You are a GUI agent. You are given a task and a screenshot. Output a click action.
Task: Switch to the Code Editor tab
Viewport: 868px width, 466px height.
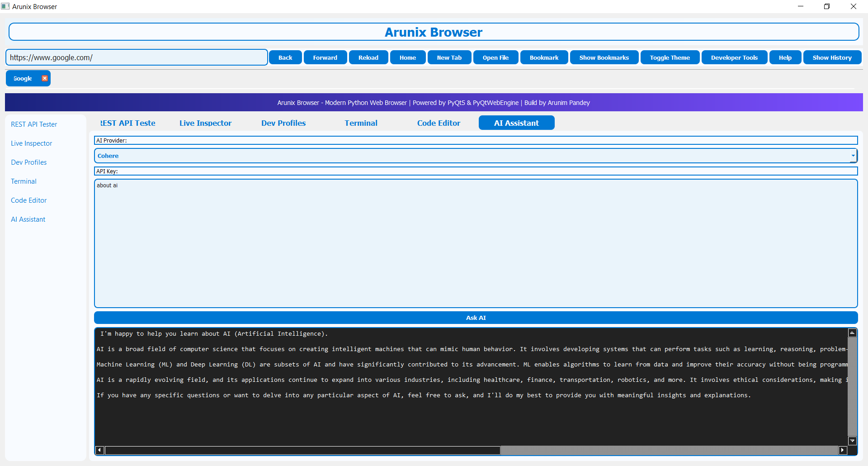[438, 123]
